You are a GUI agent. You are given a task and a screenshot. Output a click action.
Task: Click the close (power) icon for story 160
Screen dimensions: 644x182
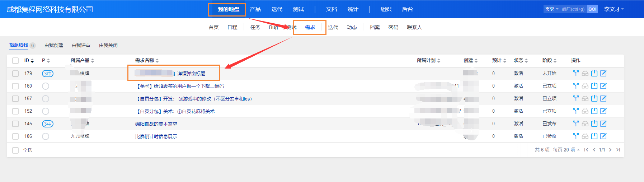594,86
